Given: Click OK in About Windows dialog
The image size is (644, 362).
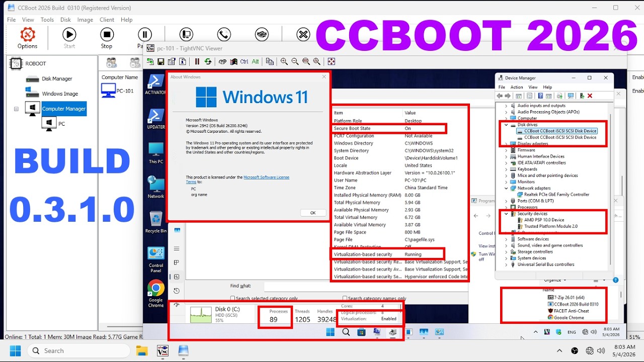Looking at the screenshot, I should tap(312, 213).
